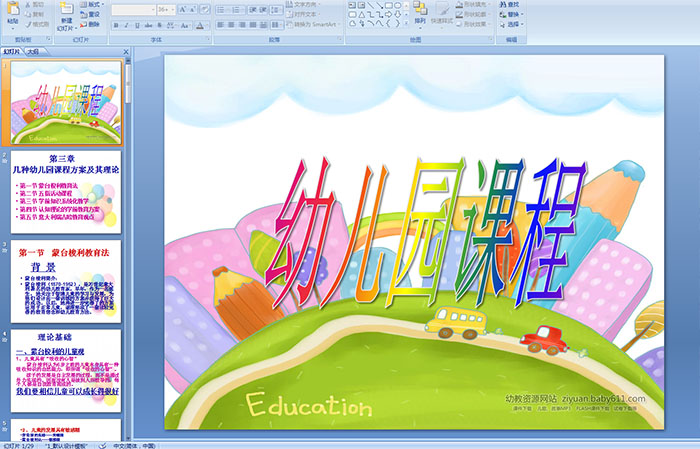Select slide 3 thumbnail 蒙台梭利教育法
The height and width of the screenshot is (449, 700).
click(x=66, y=281)
